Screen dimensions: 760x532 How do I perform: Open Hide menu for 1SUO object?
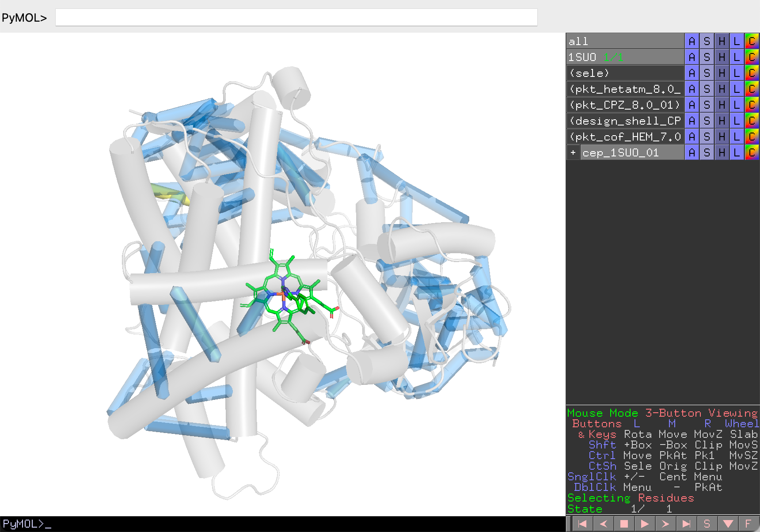click(722, 57)
